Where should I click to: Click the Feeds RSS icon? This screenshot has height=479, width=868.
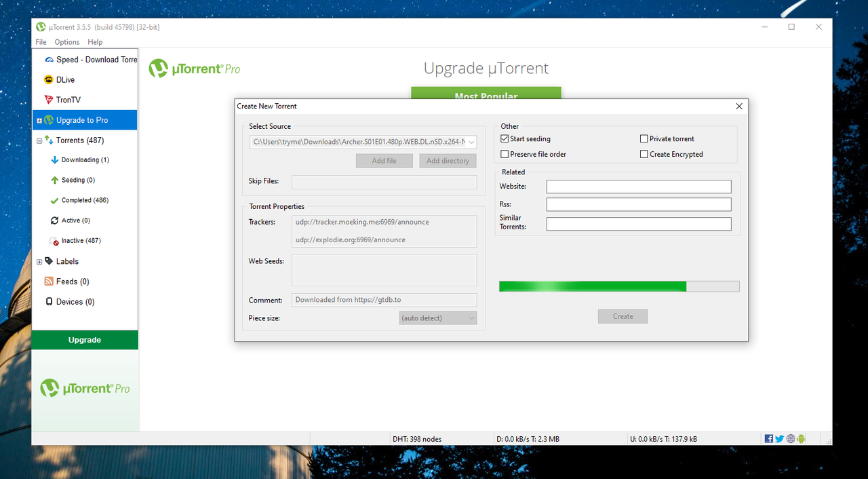49,282
